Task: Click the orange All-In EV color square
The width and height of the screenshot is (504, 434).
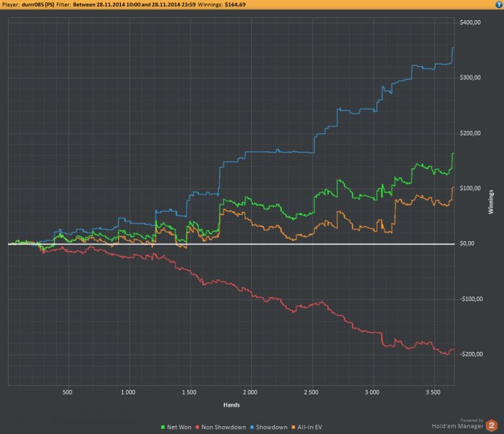Action: [x=293, y=428]
